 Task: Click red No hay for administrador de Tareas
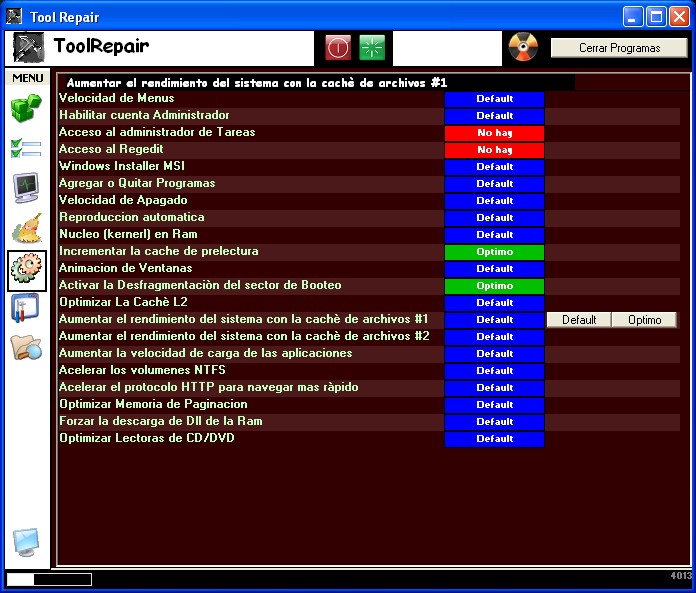coord(494,133)
